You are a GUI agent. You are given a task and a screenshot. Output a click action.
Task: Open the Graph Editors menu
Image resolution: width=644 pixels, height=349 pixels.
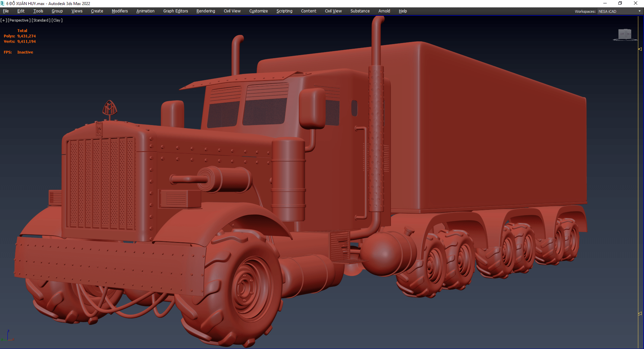[175, 11]
